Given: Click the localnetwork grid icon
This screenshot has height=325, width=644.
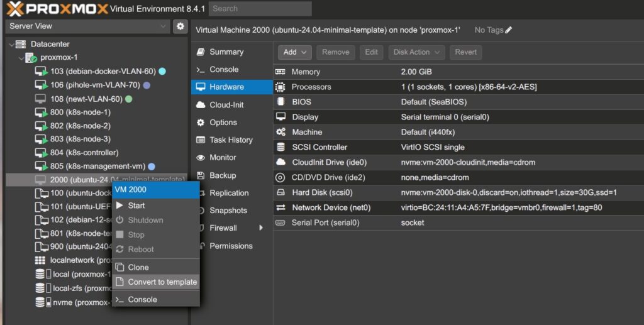Looking at the screenshot, I should click(40, 261).
